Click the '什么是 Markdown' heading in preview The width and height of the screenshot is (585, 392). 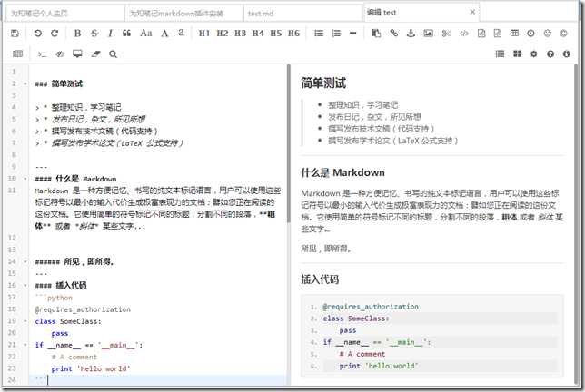(342, 172)
